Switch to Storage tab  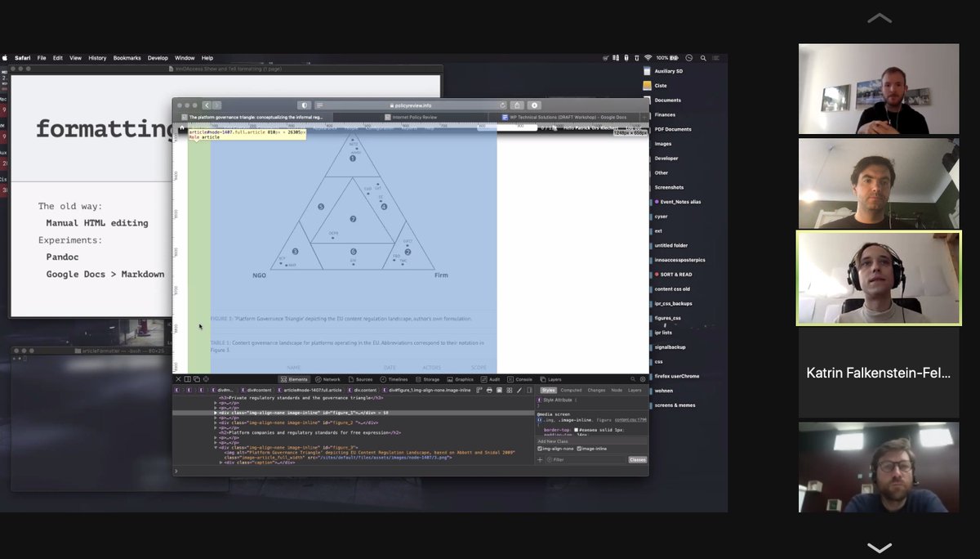point(427,379)
